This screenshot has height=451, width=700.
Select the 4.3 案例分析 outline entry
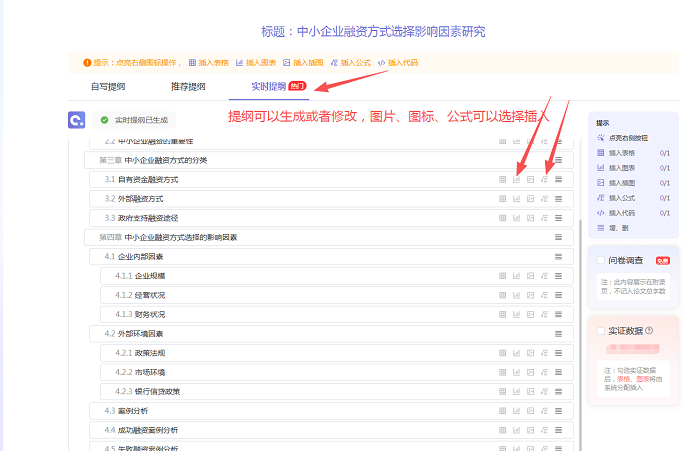coord(132,411)
